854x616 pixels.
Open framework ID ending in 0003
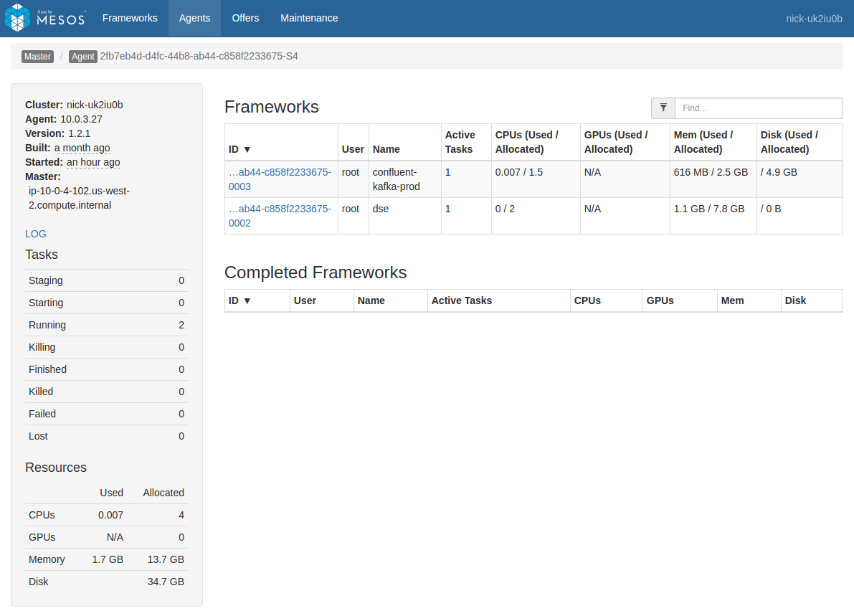point(280,179)
